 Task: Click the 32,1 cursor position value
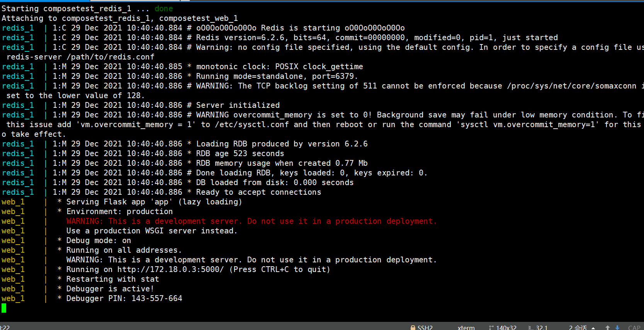pyautogui.click(x=542, y=327)
